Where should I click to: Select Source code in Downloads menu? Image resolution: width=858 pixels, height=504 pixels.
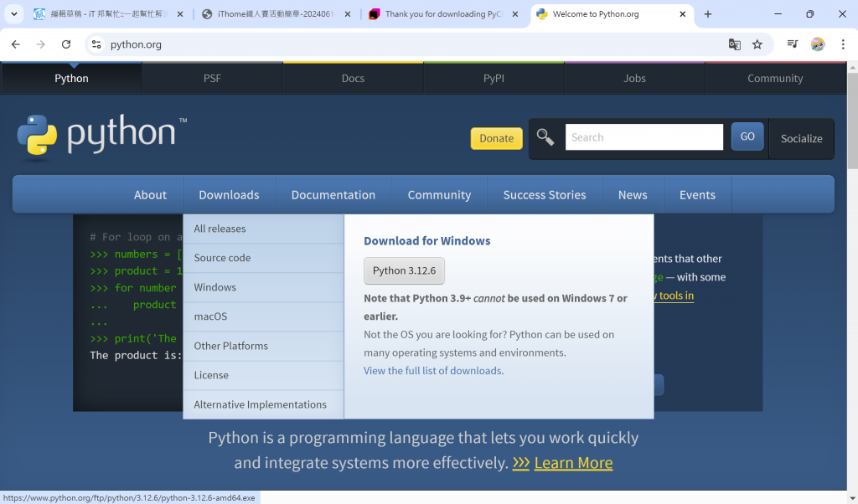point(263,258)
